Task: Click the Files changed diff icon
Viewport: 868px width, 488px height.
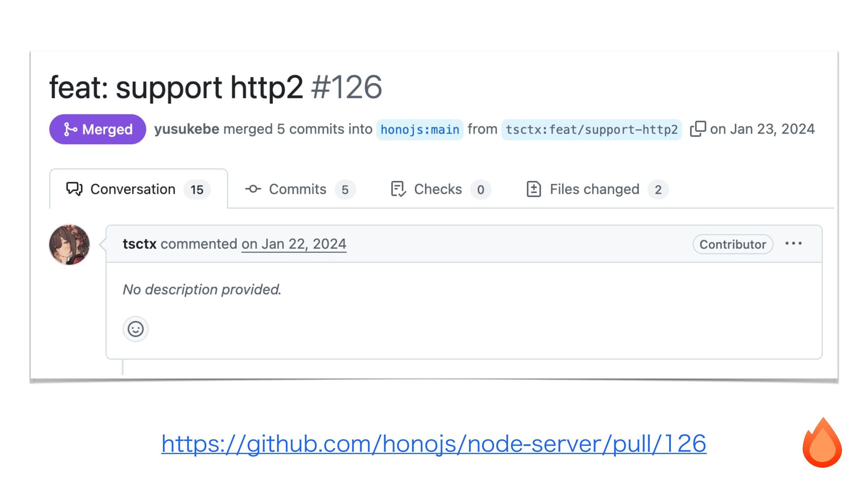Action: click(533, 189)
